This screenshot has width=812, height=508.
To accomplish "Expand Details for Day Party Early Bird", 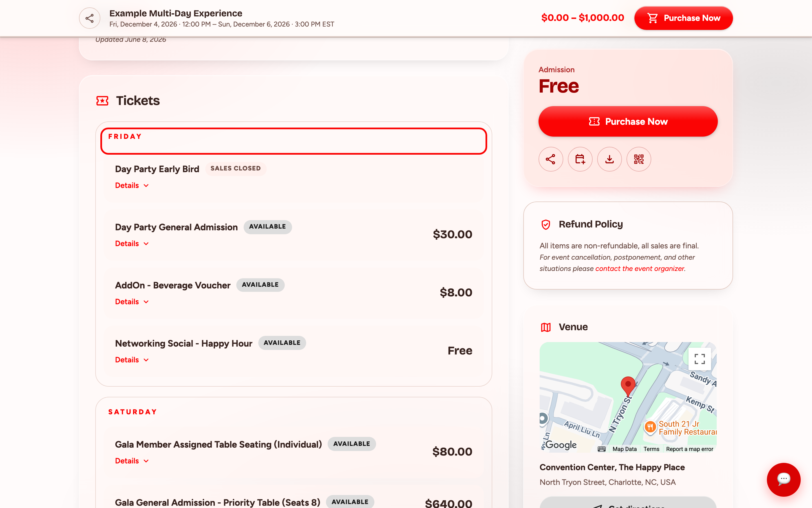I will (132, 185).
